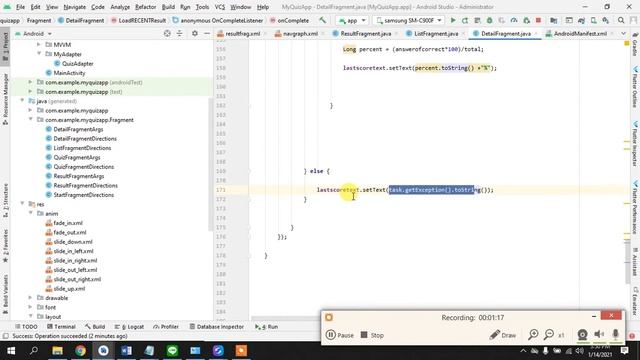The image size is (640, 360).
Task: Open the Database Inspector tool window
Action: pos(216,327)
